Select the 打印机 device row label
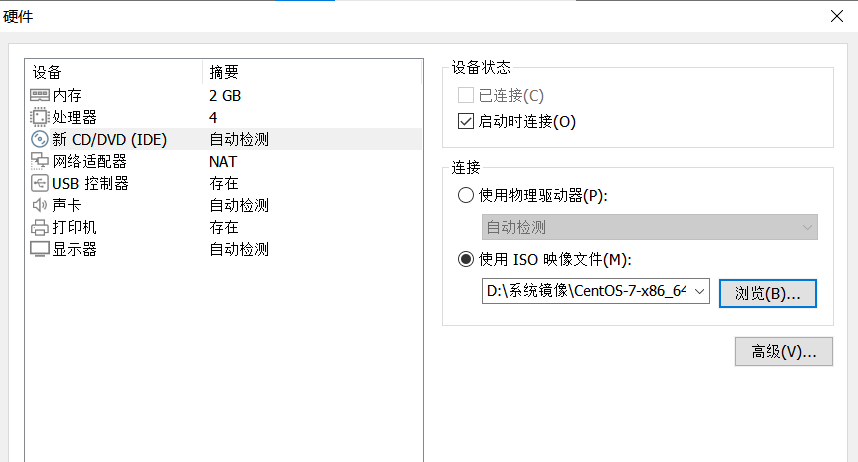The height and width of the screenshot is (462, 858). (x=74, y=227)
